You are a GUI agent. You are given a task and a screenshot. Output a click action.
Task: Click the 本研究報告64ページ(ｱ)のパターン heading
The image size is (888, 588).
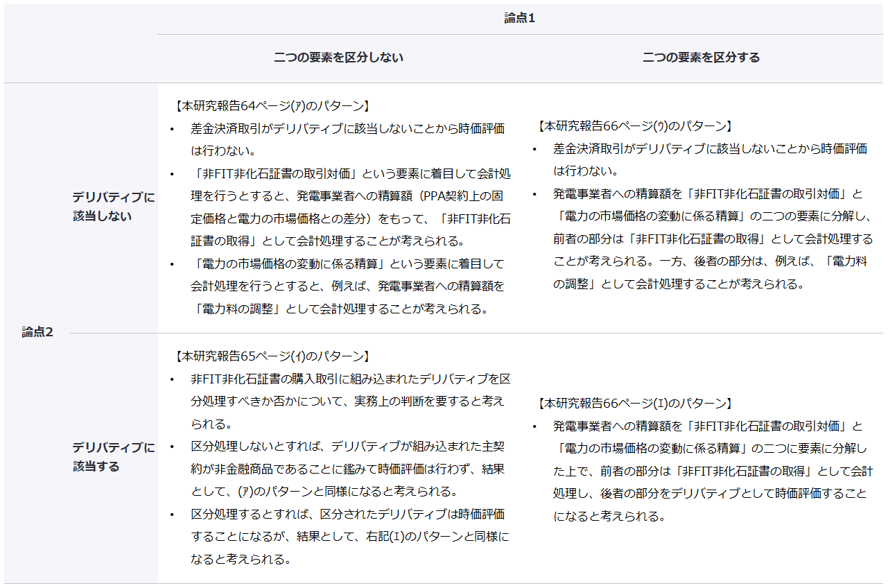[x=272, y=106]
